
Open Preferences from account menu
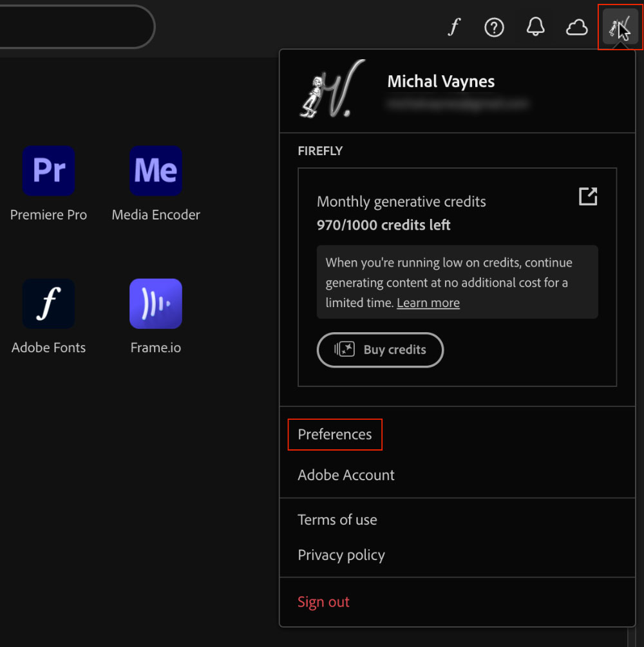coord(335,435)
